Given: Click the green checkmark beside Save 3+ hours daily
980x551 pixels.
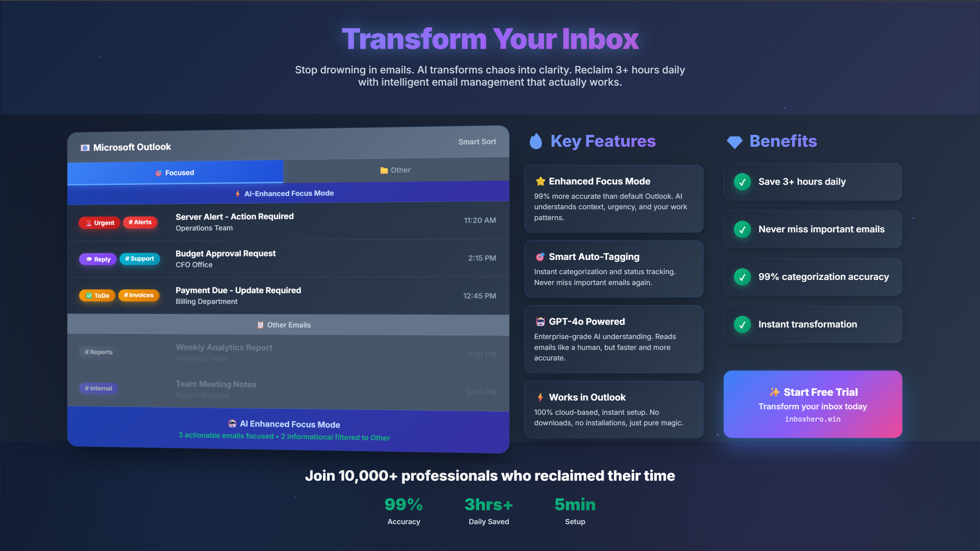Looking at the screenshot, I should coord(742,182).
